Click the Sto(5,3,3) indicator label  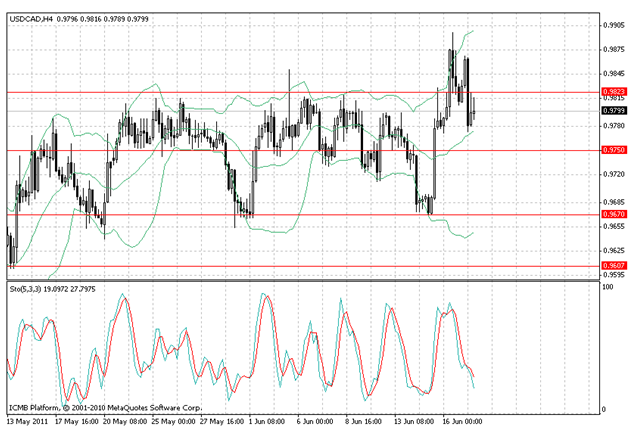[x=53, y=289]
